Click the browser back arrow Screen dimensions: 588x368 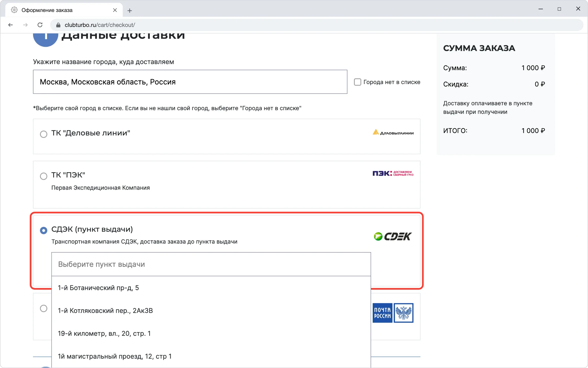point(11,25)
